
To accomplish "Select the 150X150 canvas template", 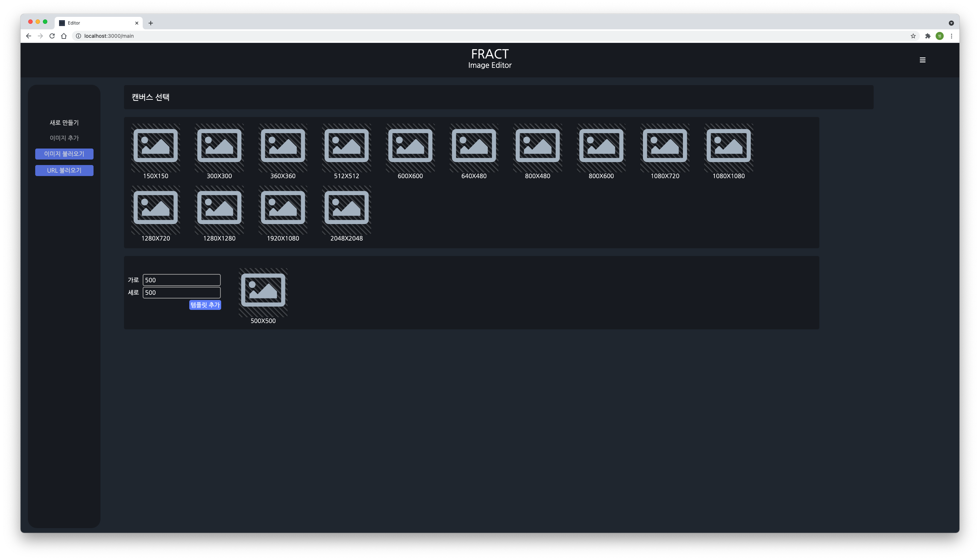I will point(156,148).
